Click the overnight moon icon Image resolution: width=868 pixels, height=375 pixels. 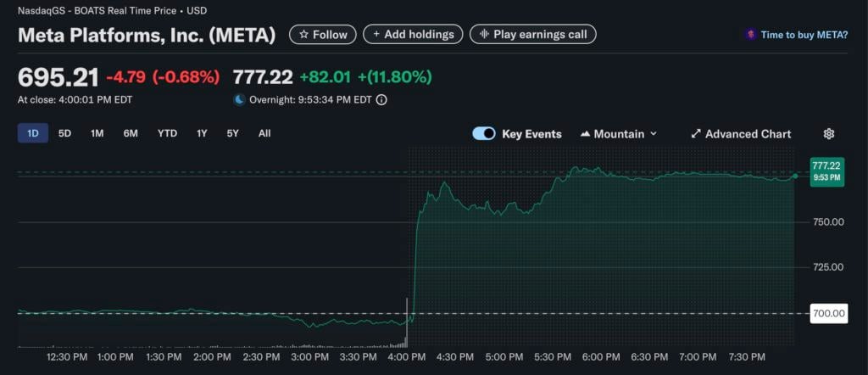point(239,100)
